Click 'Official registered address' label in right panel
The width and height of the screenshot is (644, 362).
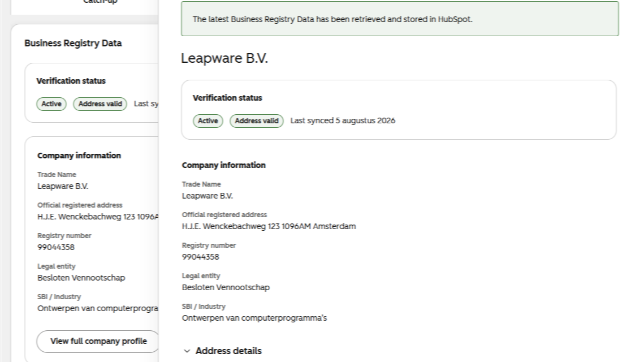pos(224,215)
